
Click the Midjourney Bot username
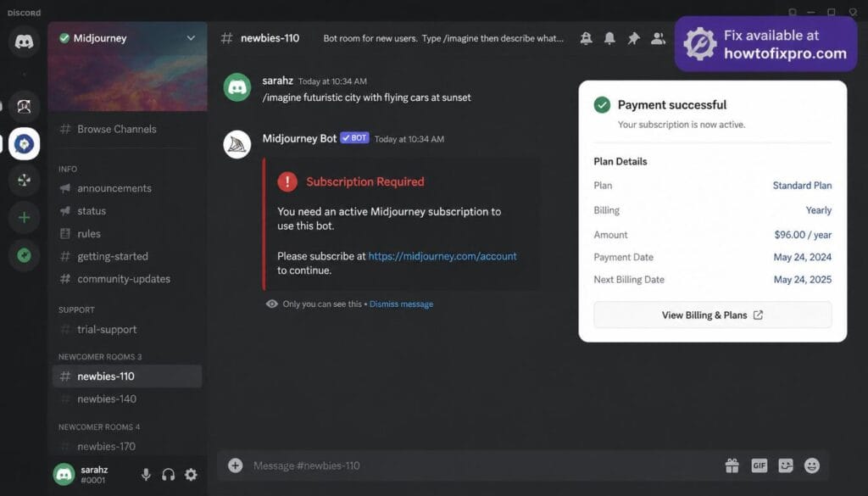click(299, 138)
